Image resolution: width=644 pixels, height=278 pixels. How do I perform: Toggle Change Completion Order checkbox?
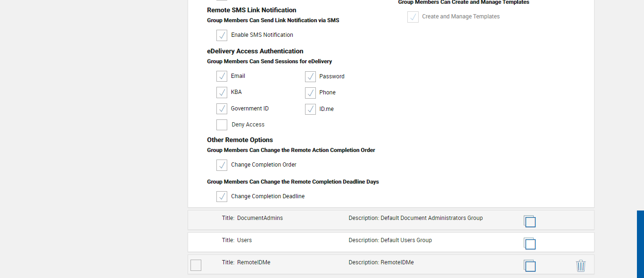coord(222,165)
